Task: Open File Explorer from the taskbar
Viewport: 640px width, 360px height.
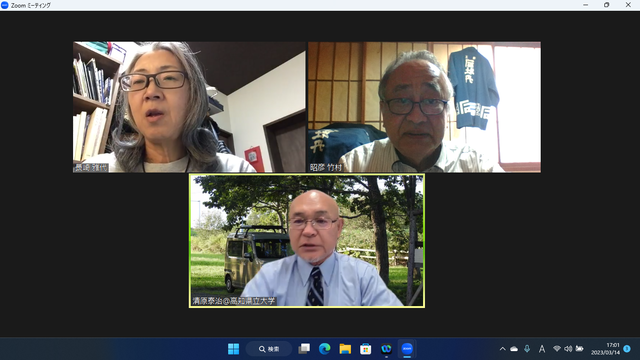Action: (x=345, y=349)
